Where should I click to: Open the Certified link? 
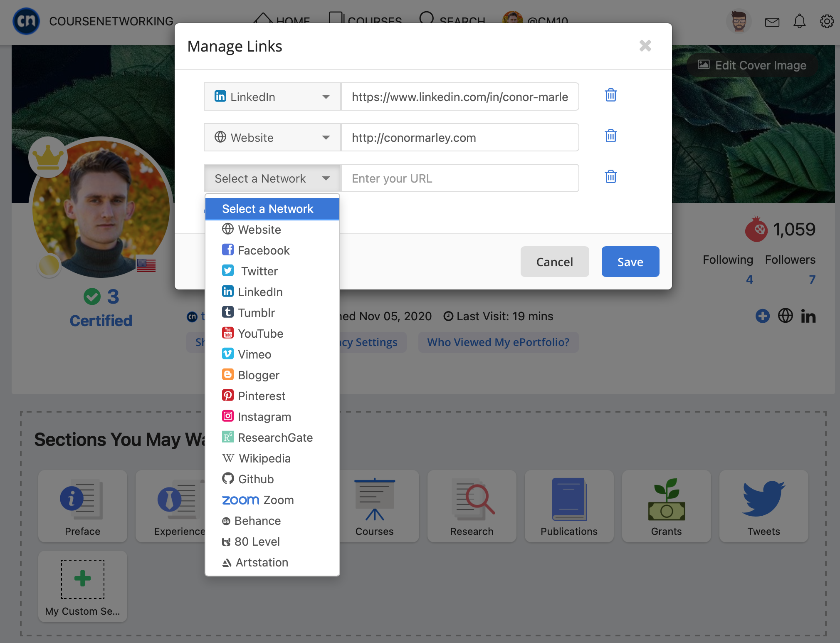pos(101,321)
